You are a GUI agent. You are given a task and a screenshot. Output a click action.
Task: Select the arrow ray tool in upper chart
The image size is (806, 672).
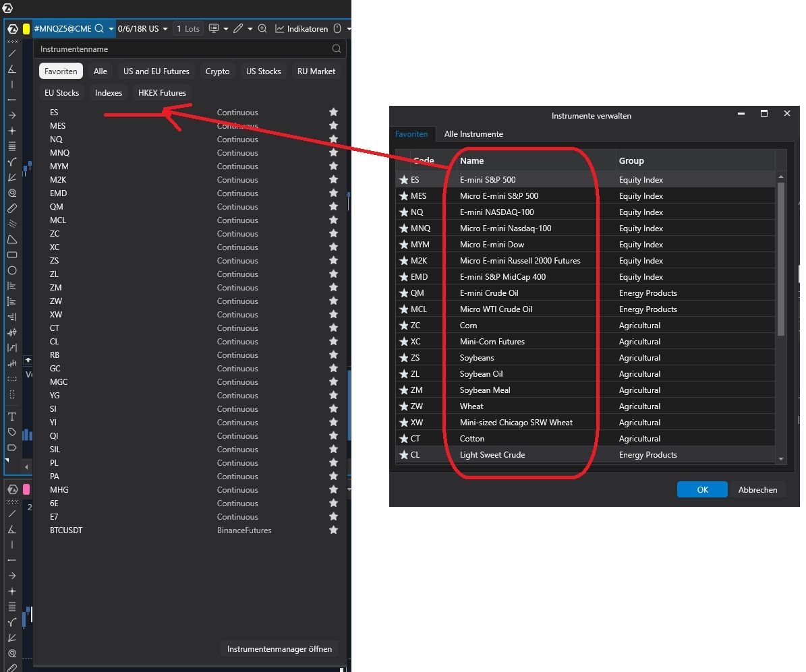[x=12, y=115]
